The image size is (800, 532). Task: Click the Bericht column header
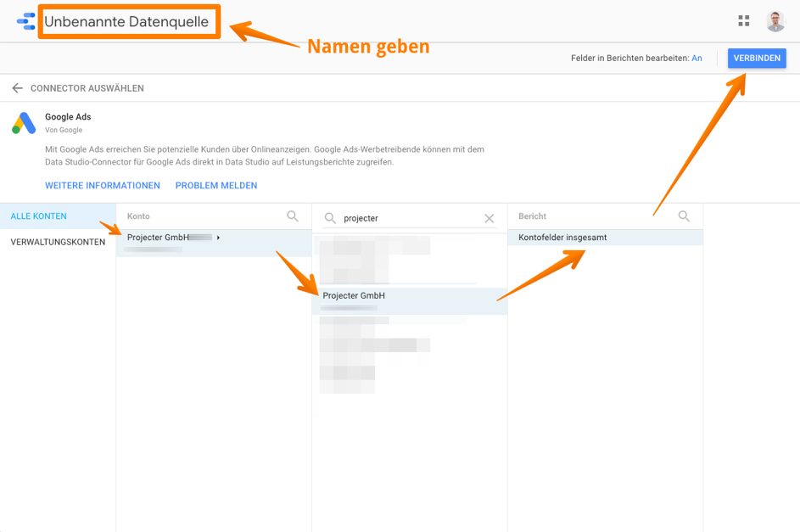click(x=532, y=216)
